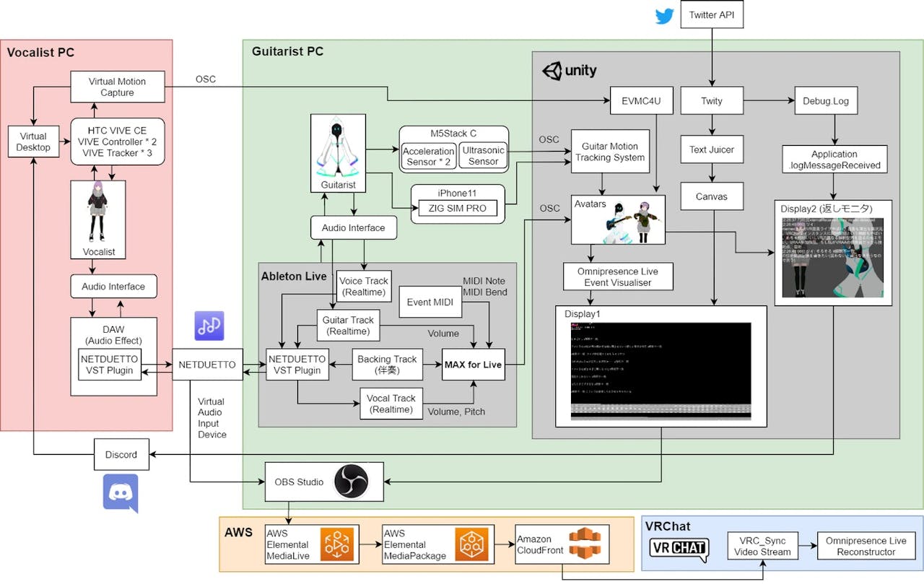
Task: Click the blue Discord logo icon
Action: [121, 493]
